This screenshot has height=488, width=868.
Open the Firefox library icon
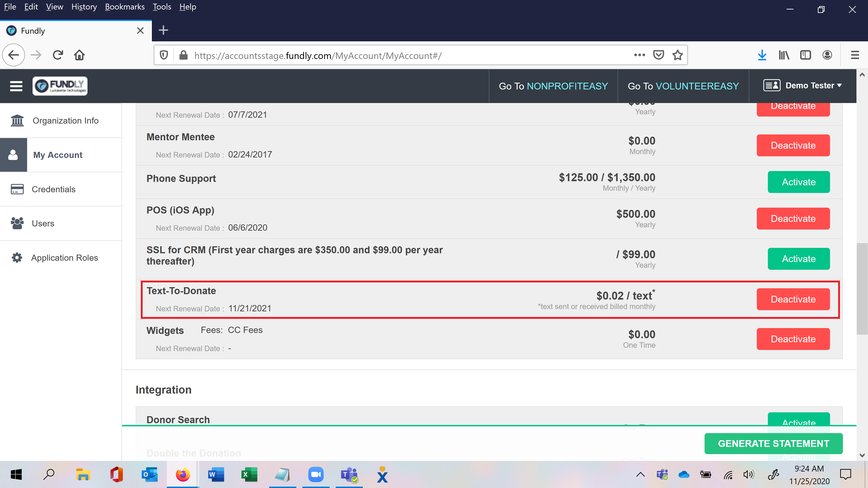tap(784, 55)
